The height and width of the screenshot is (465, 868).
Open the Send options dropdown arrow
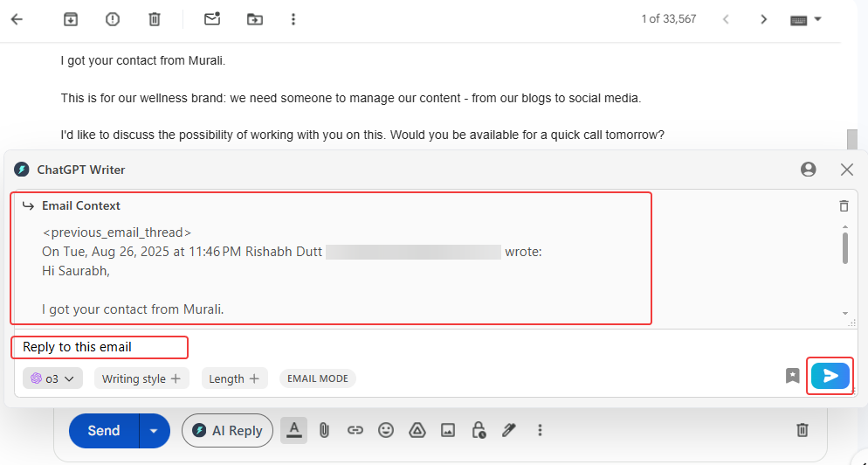(155, 431)
